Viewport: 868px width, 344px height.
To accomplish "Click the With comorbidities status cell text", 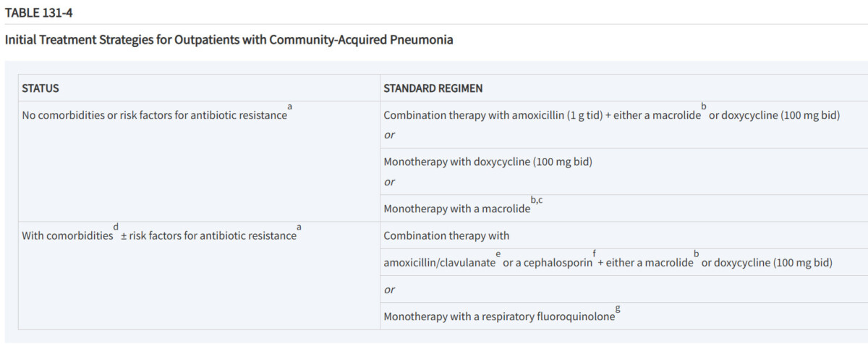I will pyautogui.click(x=67, y=235).
